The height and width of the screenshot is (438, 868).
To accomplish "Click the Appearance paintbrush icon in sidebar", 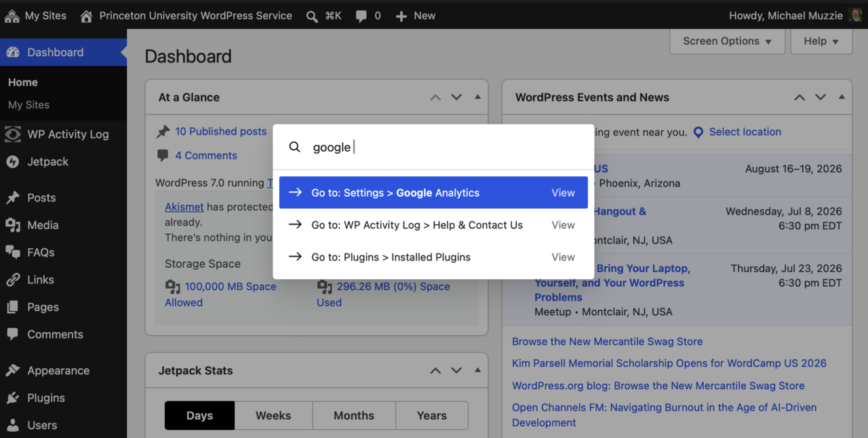I will (x=12, y=370).
